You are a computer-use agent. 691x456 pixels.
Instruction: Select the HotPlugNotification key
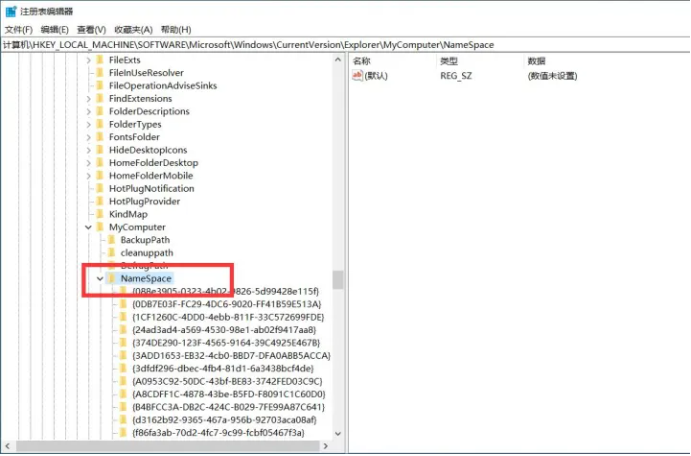pos(151,189)
